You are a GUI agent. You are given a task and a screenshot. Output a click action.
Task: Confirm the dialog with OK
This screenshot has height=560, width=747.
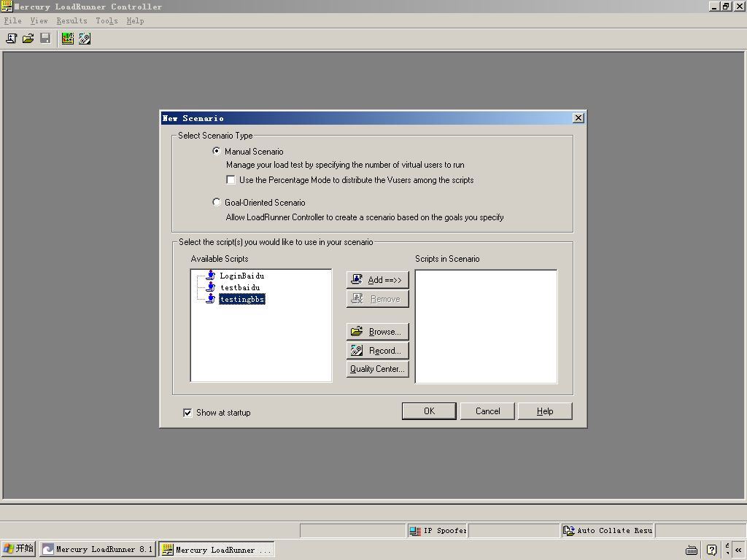[x=429, y=411]
